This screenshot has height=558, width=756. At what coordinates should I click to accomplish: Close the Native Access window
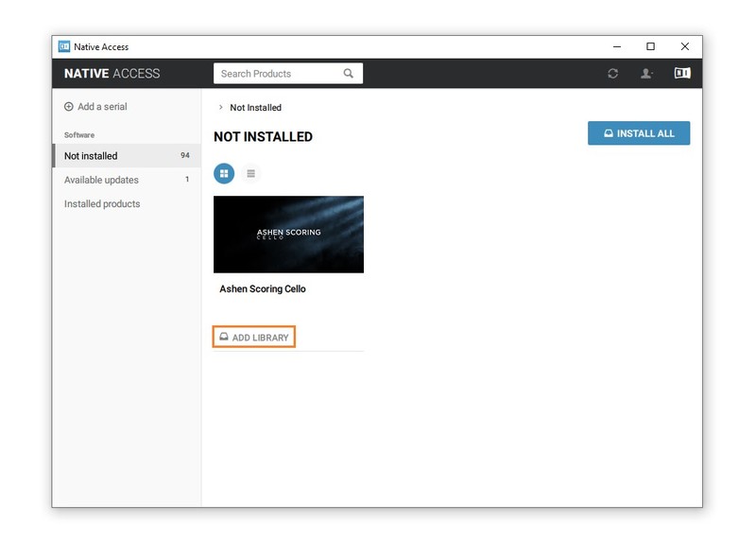[x=684, y=46]
